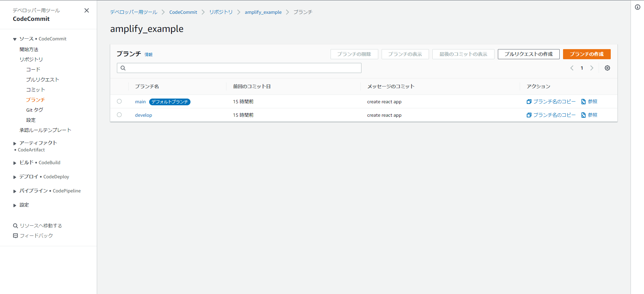The image size is (644, 294).
Task: Focus the branch search input field
Action: (x=239, y=68)
